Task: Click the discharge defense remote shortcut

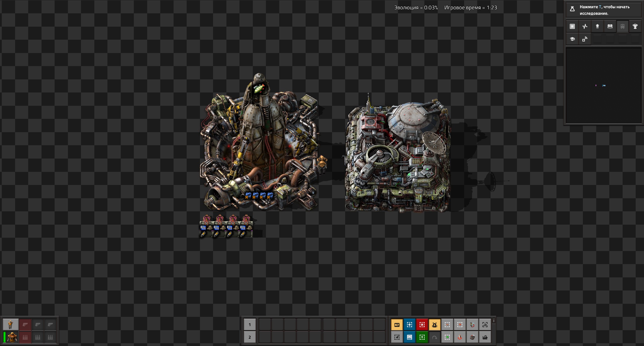Action: point(472,337)
